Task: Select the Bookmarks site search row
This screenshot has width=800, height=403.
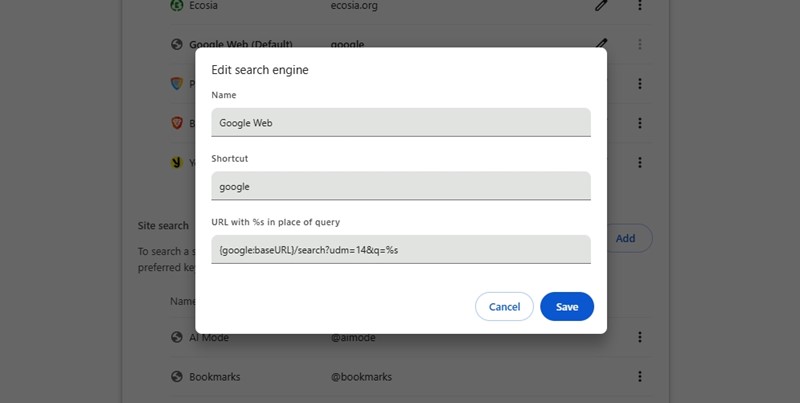Action: point(400,377)
